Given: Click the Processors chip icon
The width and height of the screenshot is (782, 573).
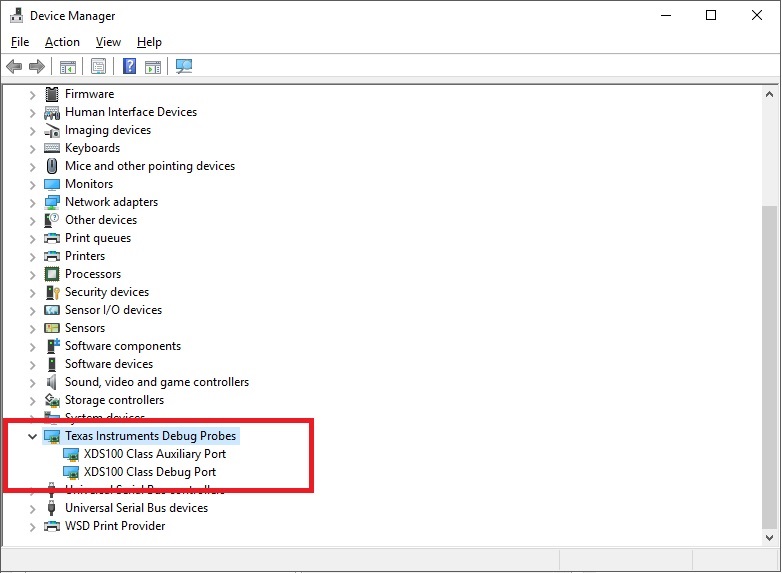Looking at the screenshot, I should tap(52, 274).
